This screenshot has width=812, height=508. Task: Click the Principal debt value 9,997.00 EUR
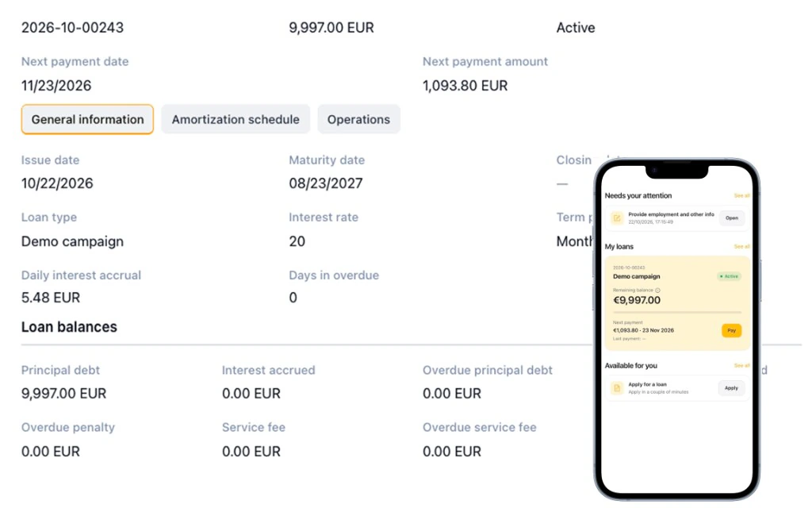(63, 394)
